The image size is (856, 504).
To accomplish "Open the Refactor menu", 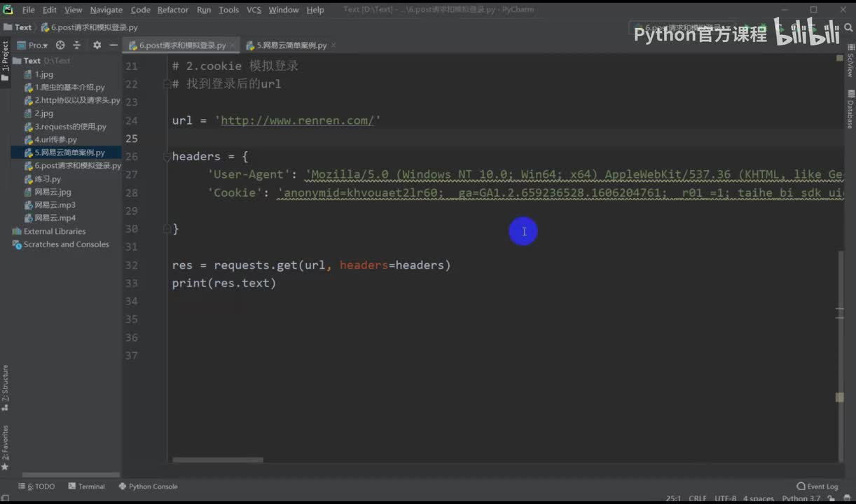I will coord(172,10).
